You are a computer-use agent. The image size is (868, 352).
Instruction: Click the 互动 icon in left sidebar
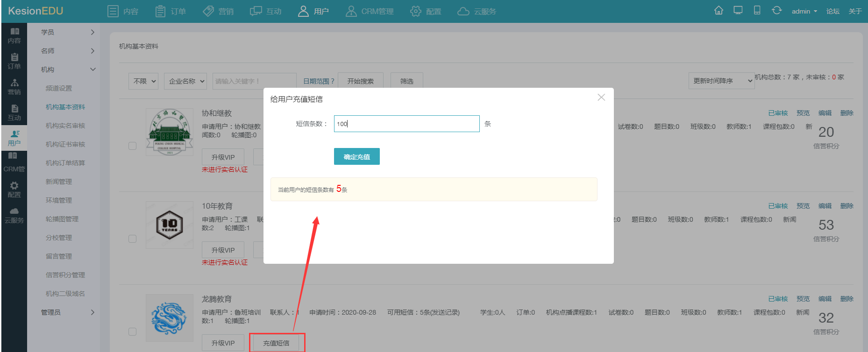pos(14,113)
